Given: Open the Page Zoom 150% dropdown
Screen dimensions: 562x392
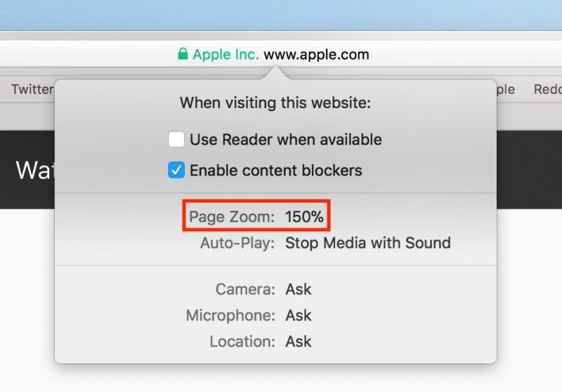Looking at the screenshot, I should point(304,217).
